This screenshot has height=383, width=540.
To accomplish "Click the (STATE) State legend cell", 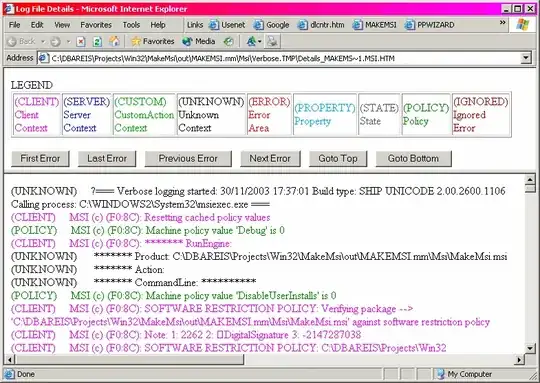I will 379,115.
